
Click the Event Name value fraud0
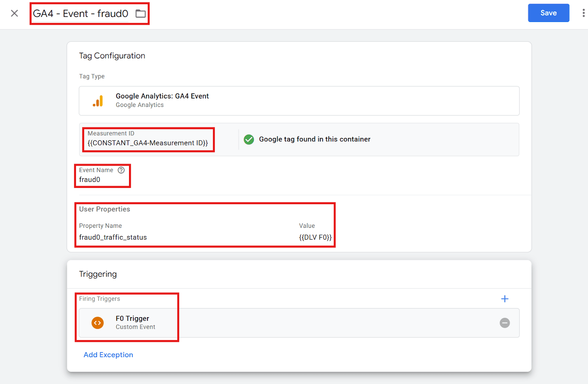tap(90, 180)
